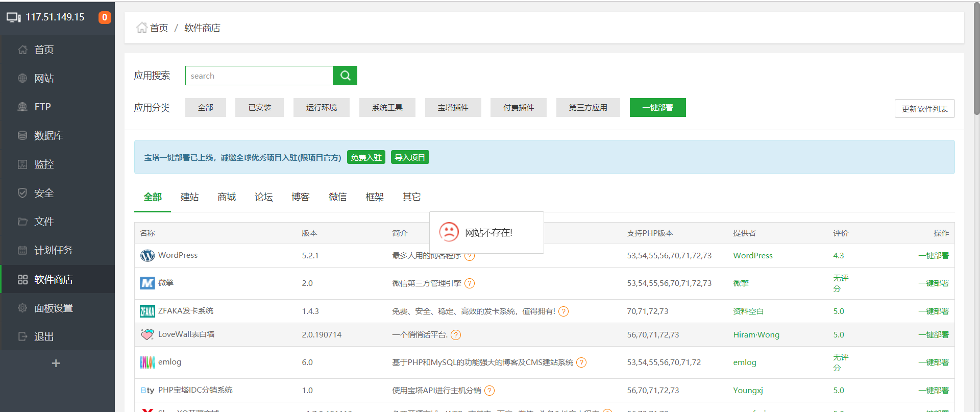Open the WordPress provider link
The width and height of the screenshot is (980, 412).
tap(753, 255)
